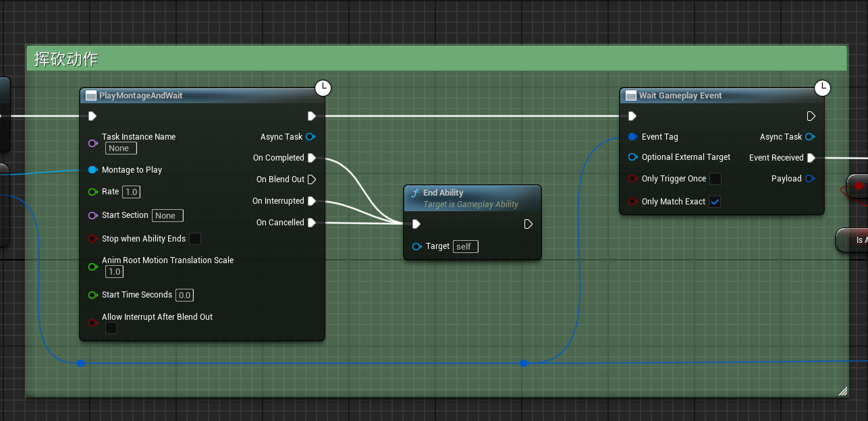Screen dimensions: 868x421
Task: Click PlayMontageAndWait Async Task output pin
Action: point(310,137)
